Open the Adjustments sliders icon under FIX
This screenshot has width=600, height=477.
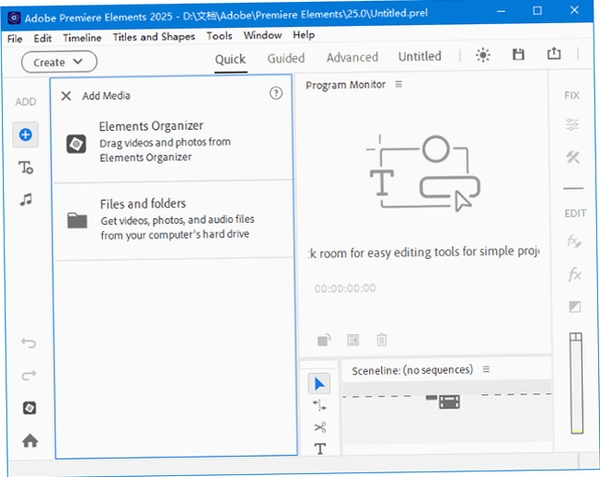click(x=572, y=125)
